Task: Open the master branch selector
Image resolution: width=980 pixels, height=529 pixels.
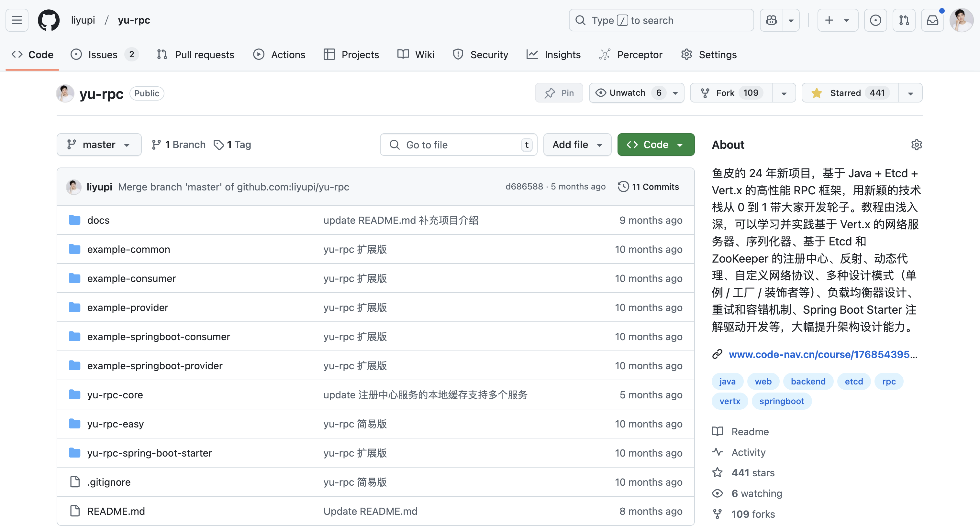Action: click(x=99, y=145)
